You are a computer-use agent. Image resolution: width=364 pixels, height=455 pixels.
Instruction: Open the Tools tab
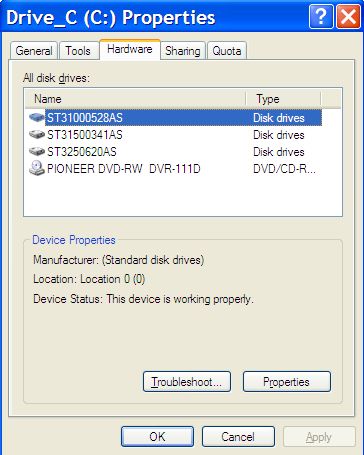[78, 51]
